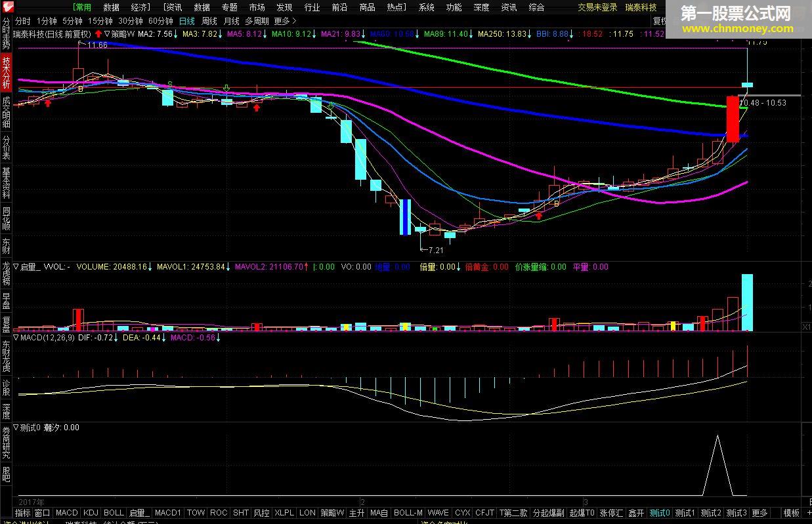Viewport: 812px width, 524px height.
Task: Open the 深度 menu in top bar
Action: click(x=481, y=7)
